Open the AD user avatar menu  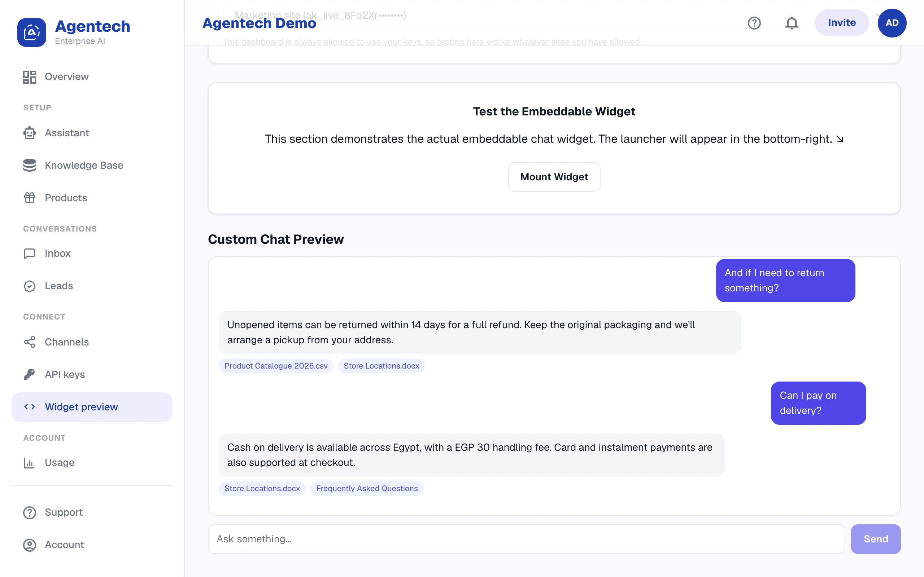[x=892, y=23]
